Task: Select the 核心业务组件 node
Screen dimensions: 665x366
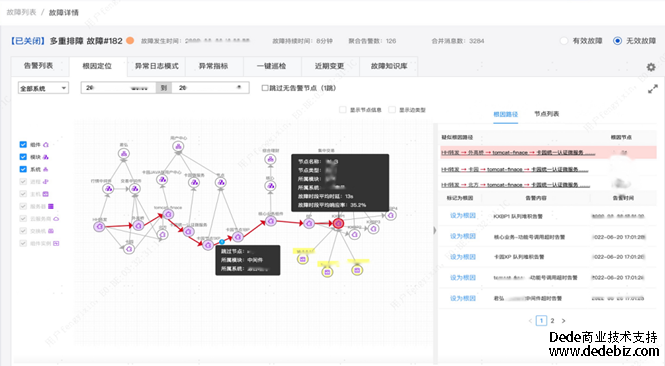Action: pyautogui.click(x=271, y=221)
